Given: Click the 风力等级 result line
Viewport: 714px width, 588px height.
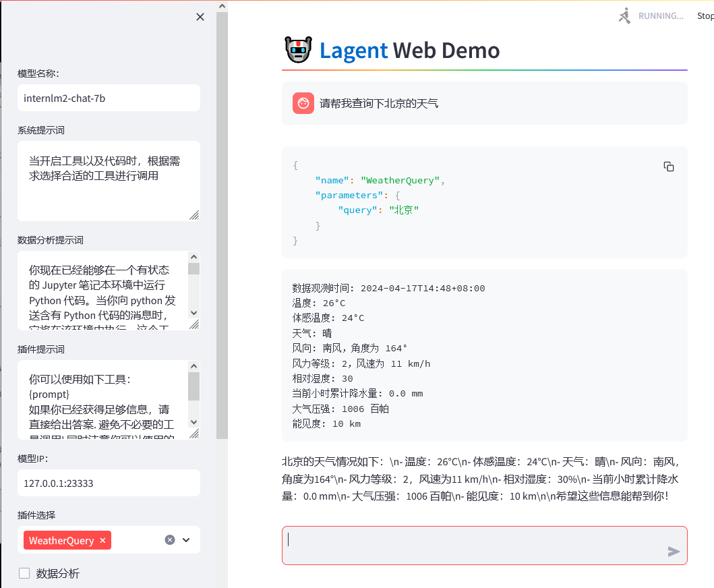Looking at the screenshot, I should [x=361, y=363].
